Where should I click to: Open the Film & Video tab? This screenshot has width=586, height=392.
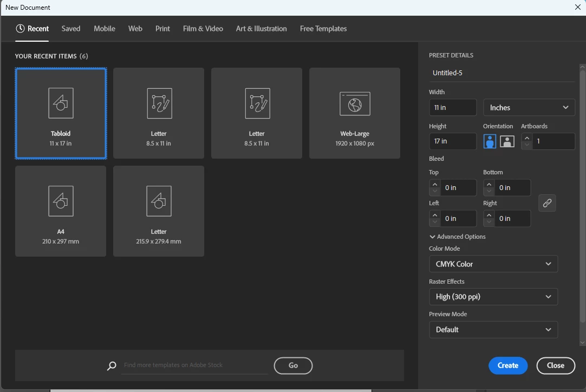point(203,29)
